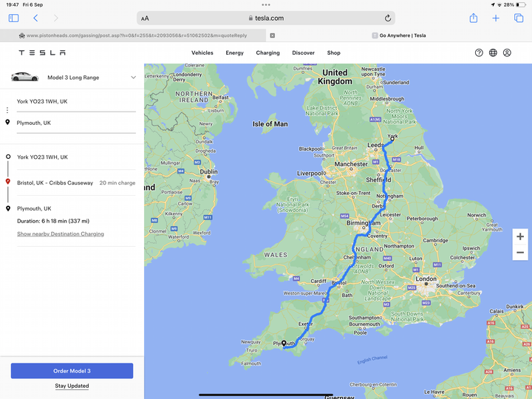Open Tesla account profile
532x399 pixels.
(x=507, y=53)
